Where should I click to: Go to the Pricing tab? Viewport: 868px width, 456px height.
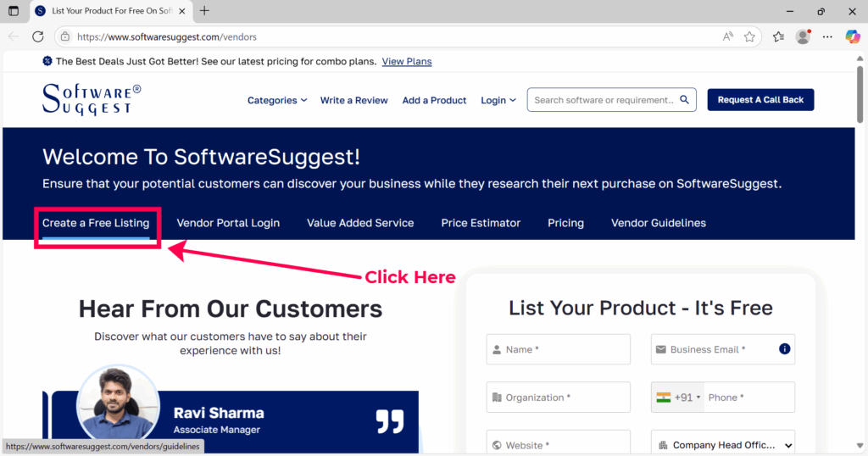[x=565, y=223]
